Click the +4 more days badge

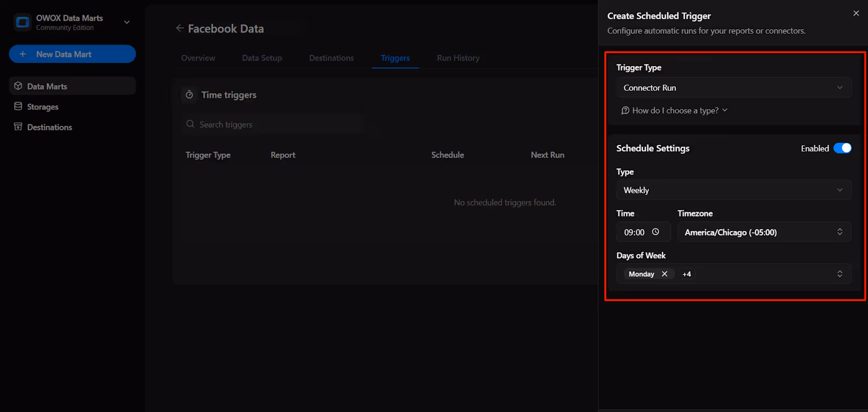(687, 274)
